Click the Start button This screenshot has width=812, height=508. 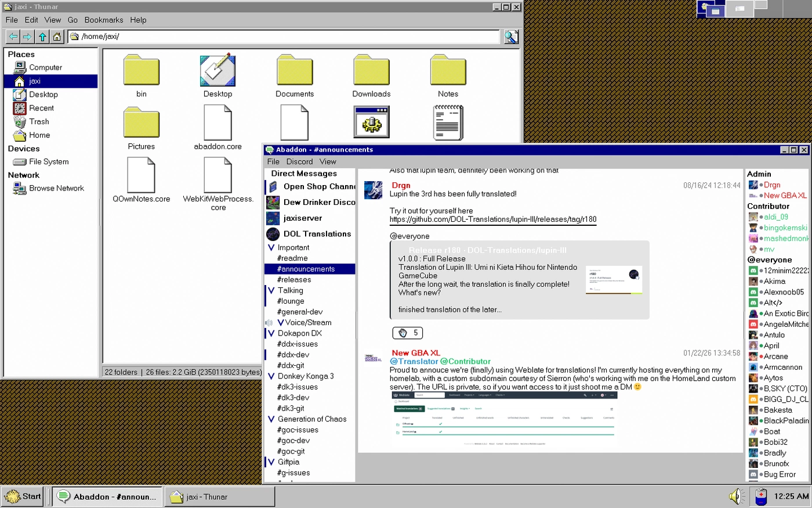[23, 496]
